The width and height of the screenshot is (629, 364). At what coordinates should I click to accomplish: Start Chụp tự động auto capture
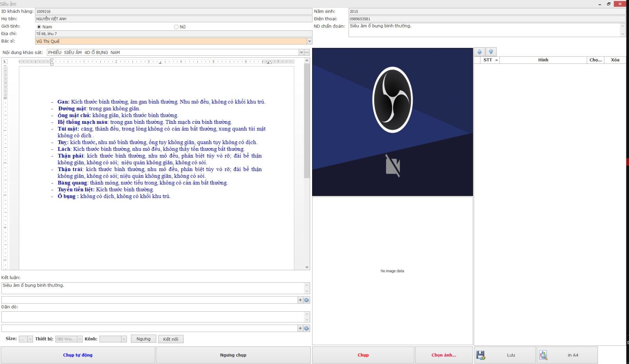(x=78, y=355)
